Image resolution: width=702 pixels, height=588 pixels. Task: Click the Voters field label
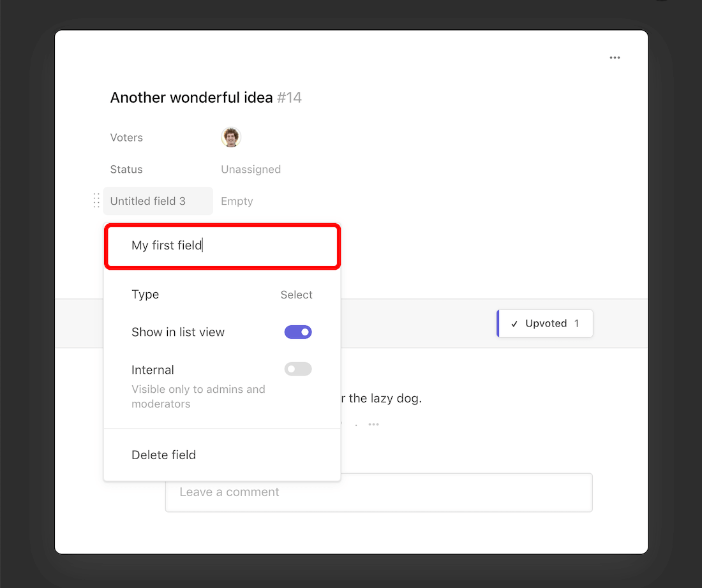[x=126, y=137]
